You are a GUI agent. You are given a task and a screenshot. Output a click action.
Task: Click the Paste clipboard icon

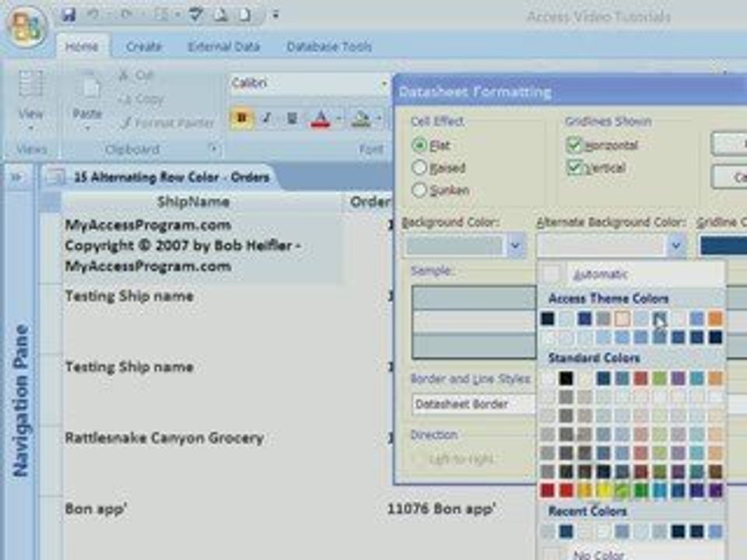(89, 87)
